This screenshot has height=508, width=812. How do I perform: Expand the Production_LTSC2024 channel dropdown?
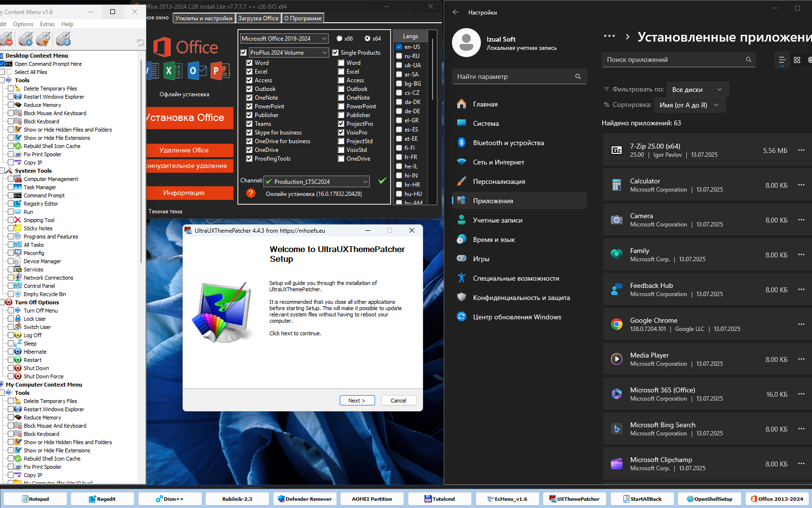coord(317,181)
